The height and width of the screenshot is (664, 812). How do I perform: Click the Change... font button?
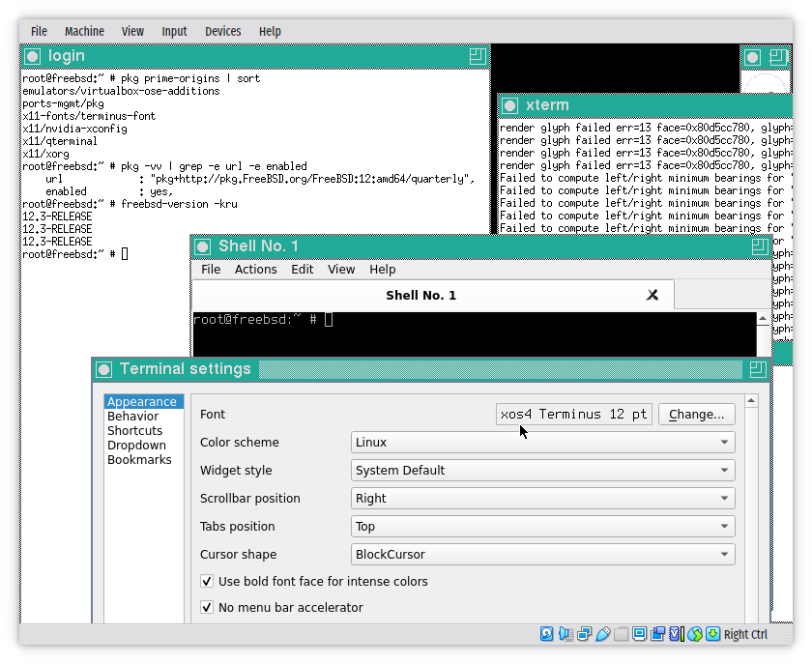696,415
